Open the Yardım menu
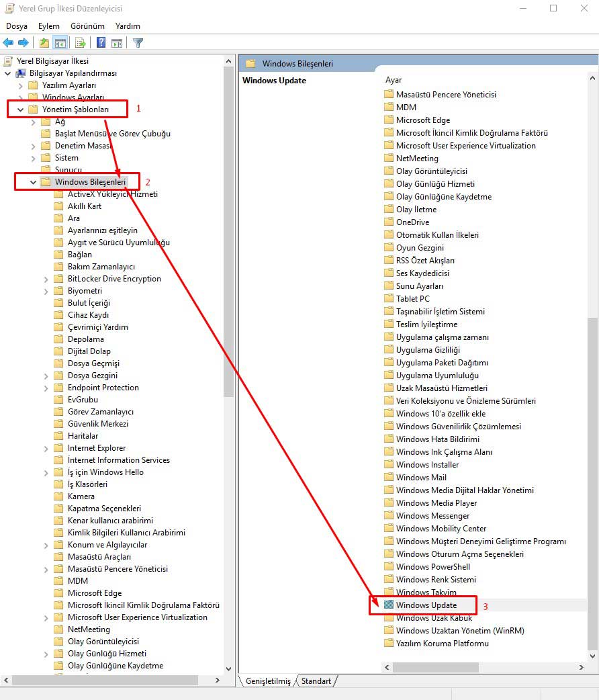599x700 pixels. point(128,26)
